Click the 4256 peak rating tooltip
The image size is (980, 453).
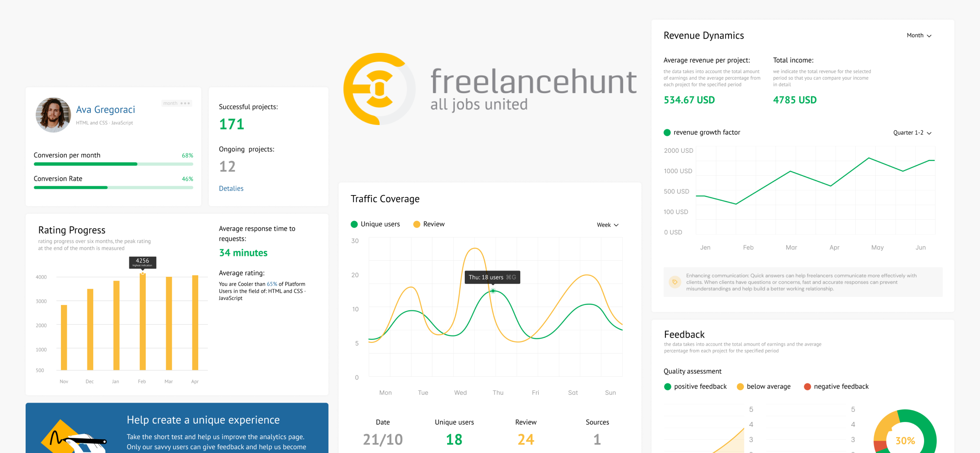(x=142, y=262)
